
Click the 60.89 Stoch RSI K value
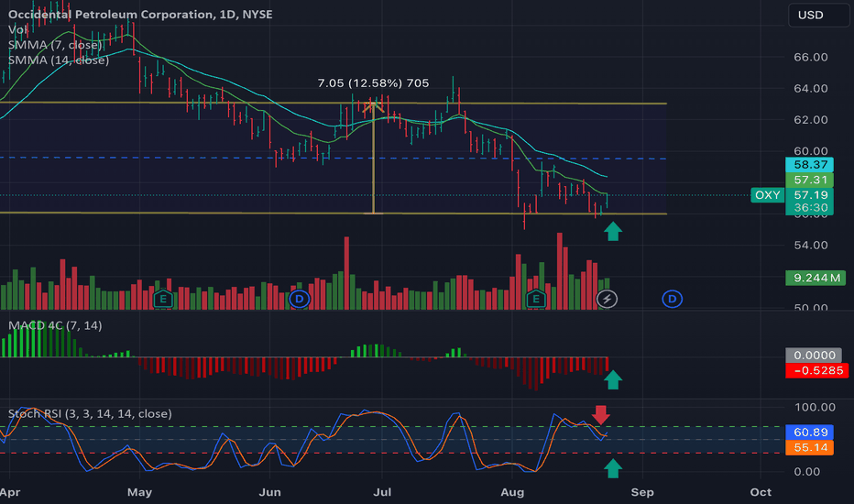pos(810,433)
